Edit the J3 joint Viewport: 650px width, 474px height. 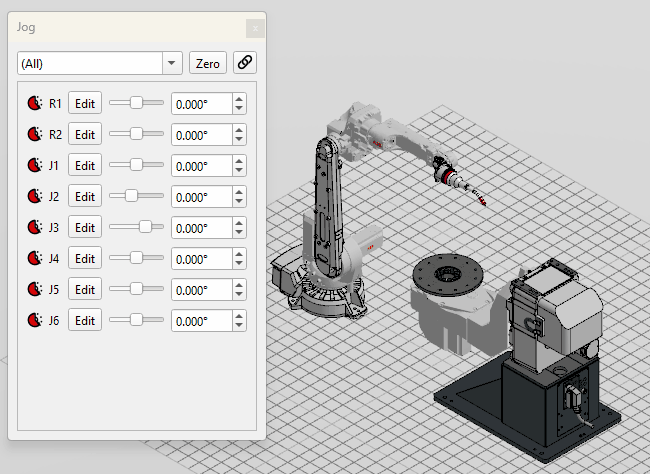[85, 227]
